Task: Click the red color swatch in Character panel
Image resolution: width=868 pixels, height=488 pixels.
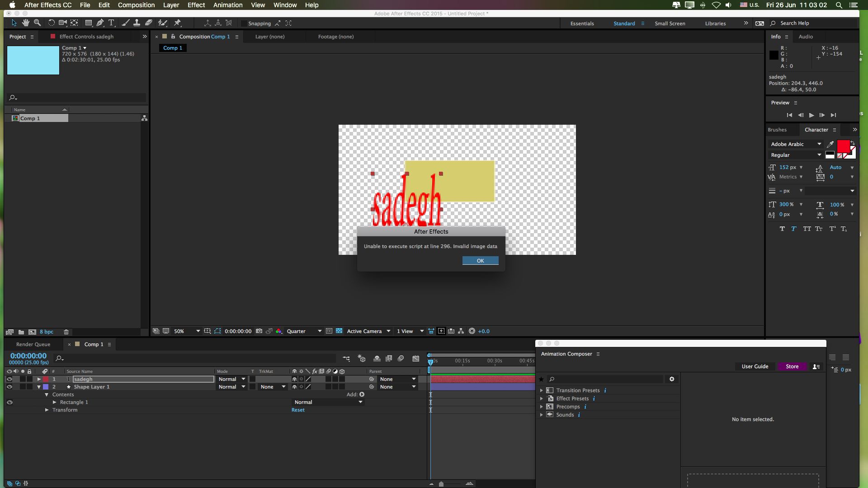Action: tap(845, 145)
